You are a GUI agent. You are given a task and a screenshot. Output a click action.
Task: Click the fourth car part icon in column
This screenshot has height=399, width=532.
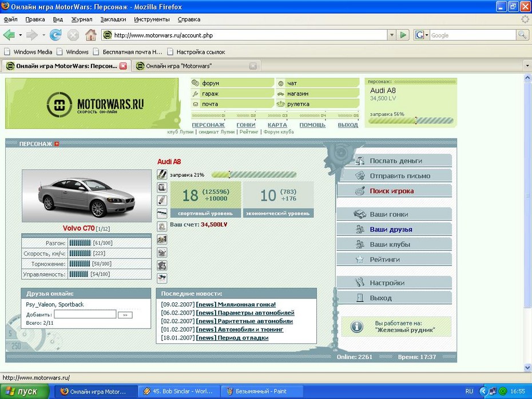tap(162, 214)
